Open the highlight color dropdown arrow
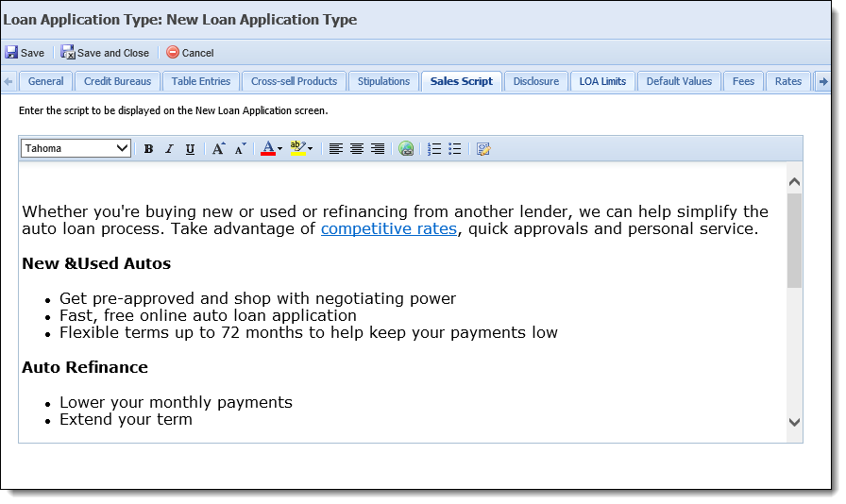Viewport: 846px width, 504px height. 311,149
